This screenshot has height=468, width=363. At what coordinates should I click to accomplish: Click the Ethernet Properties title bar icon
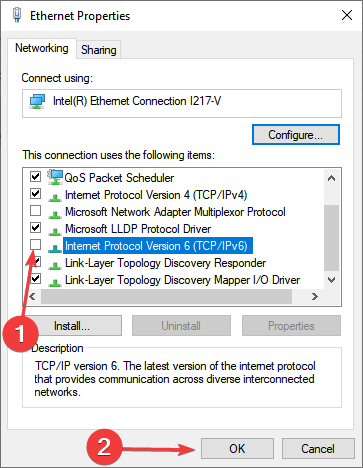tap(17, 15)
